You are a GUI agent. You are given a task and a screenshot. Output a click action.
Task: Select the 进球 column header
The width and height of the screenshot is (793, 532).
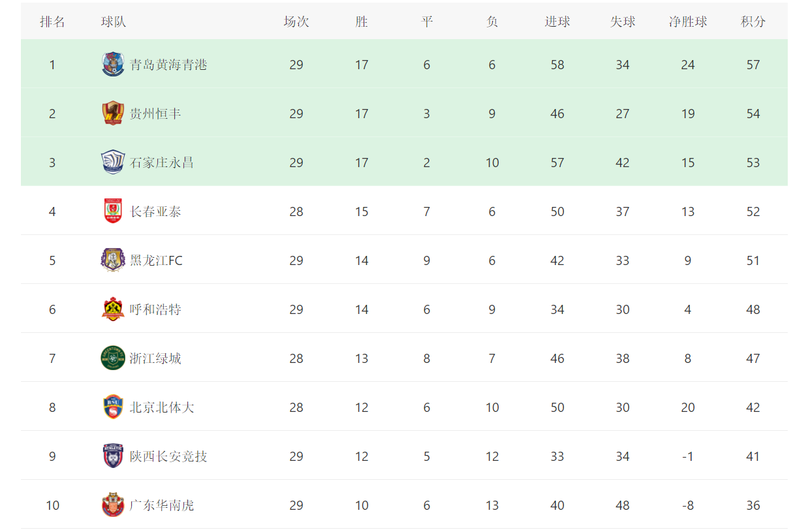(557, 22)
